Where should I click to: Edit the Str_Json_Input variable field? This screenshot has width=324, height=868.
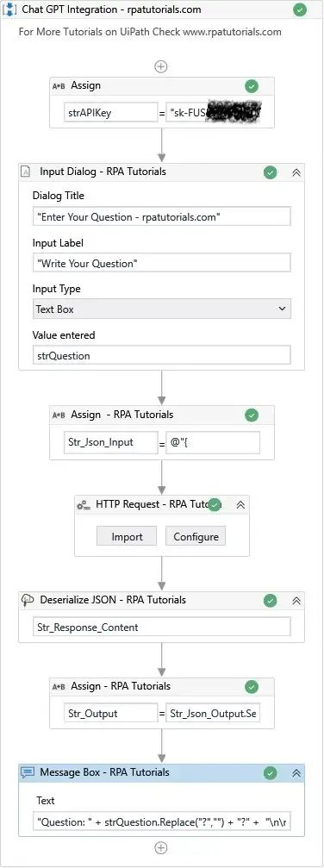(111, 442)
